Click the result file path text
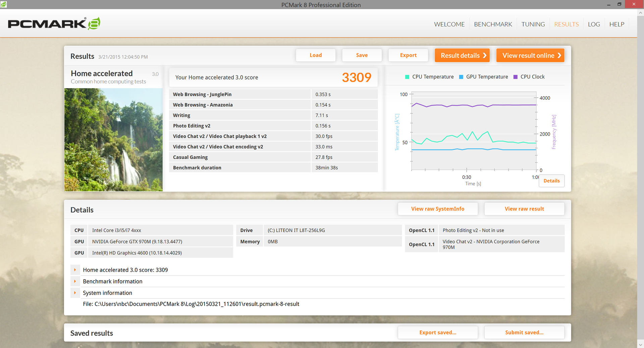Screen dimensions: 644x348 pyautogui.click(x=191, y=304)
